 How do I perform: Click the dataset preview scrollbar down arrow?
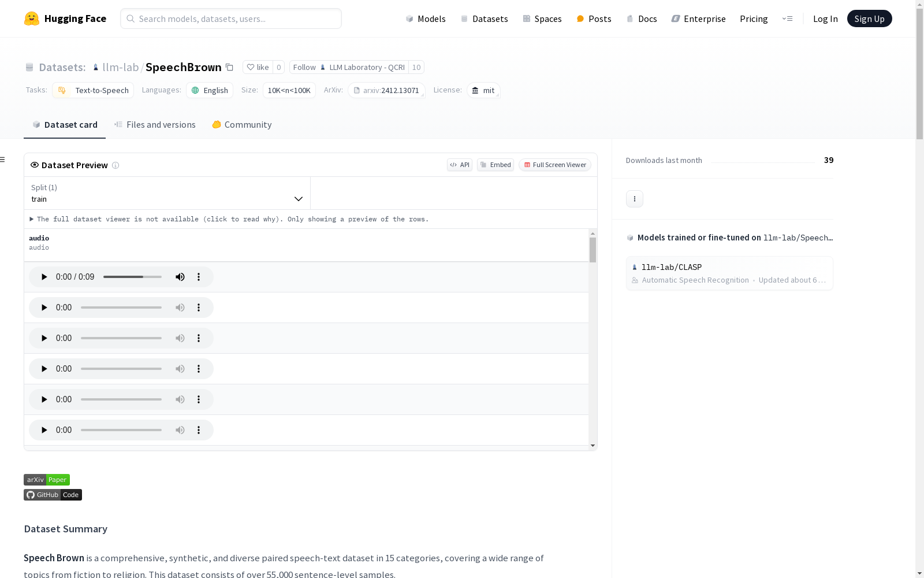point(593,446)
